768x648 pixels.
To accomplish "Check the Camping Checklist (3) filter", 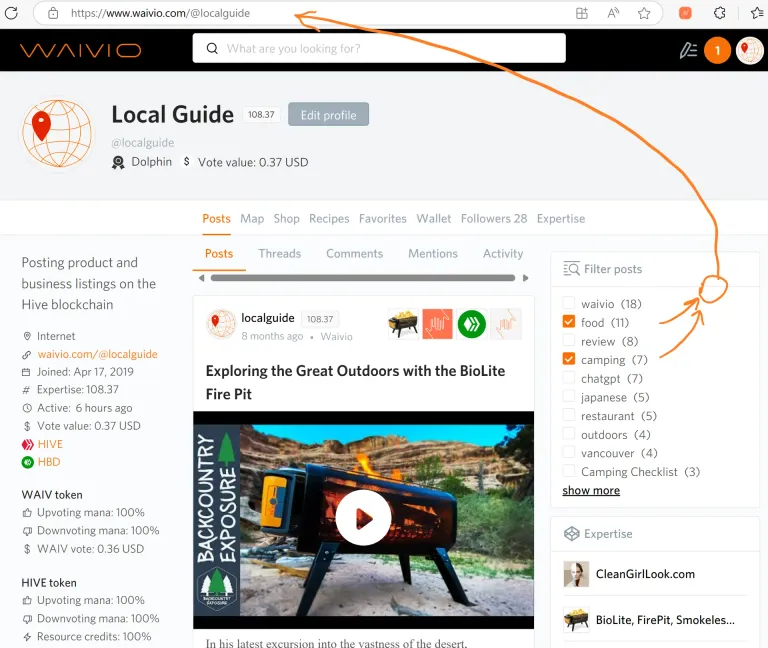I will pyautogui.click(x=569, y=471).
